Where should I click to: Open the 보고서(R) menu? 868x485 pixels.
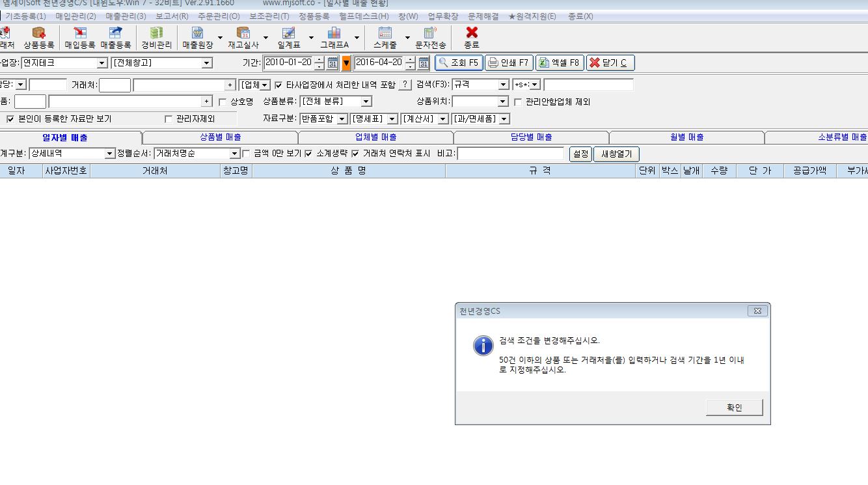tap(172, 16)
